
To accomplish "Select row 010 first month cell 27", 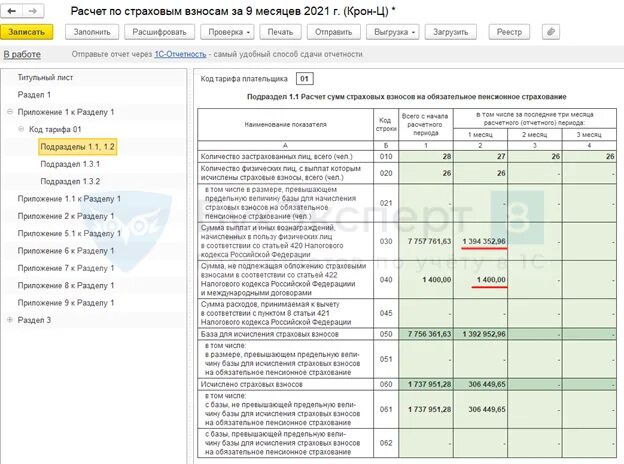I will pyautogui.click(x=480, y=156).
